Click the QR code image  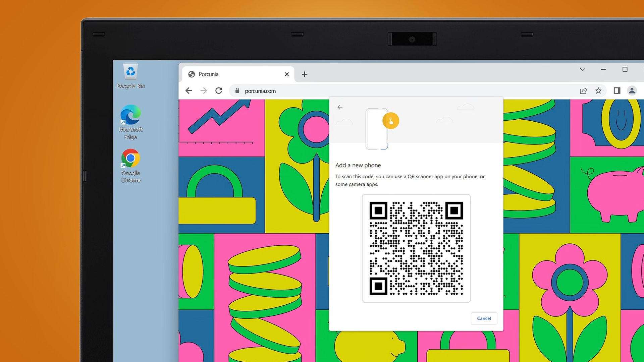416,248
